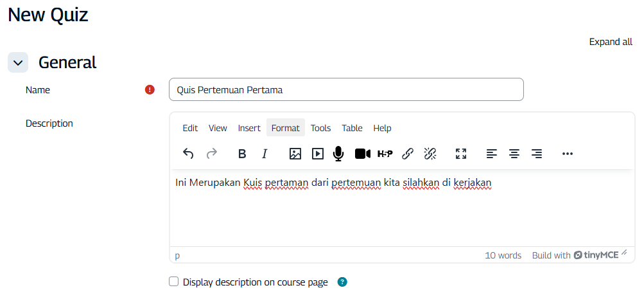
Task: Apply Italic formatting in editor
Action: (265, 154)
